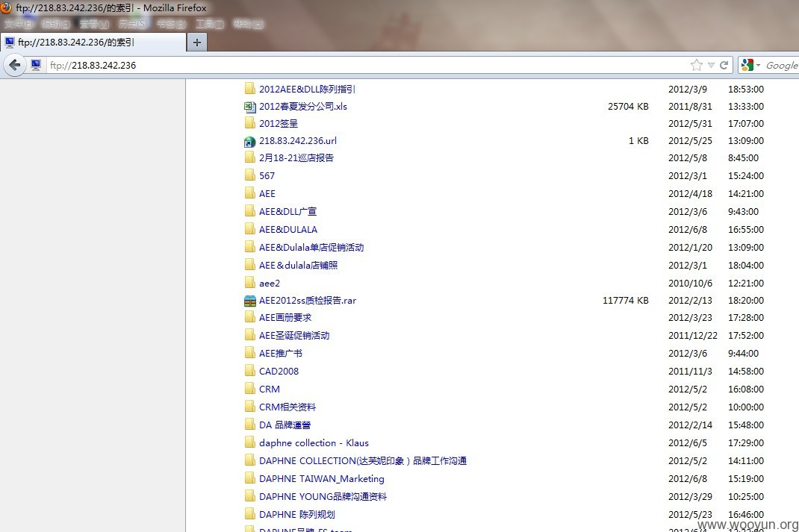Open the 书签 menu in menu bar

[x=171, y=24]
